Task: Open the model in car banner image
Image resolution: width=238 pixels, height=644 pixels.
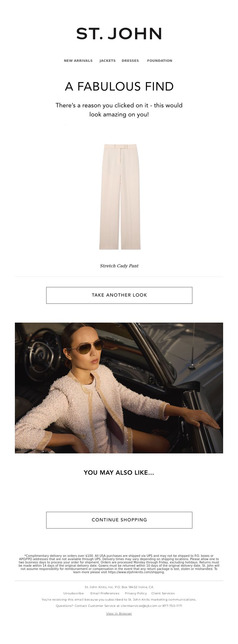Action: [x=119, y=388]
